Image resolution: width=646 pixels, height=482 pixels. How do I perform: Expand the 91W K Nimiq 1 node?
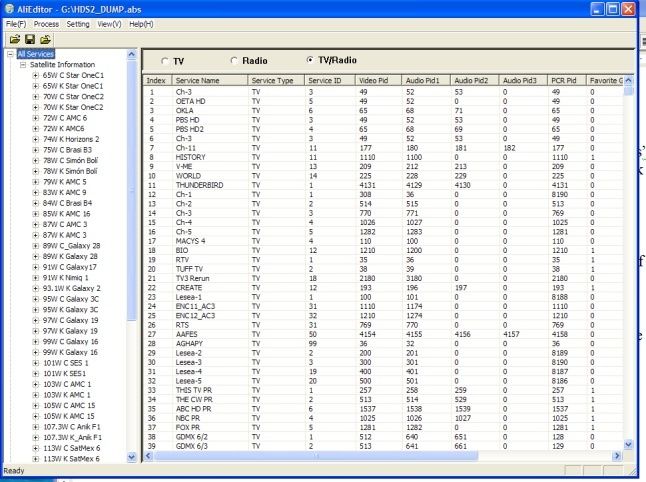point(35,278)
